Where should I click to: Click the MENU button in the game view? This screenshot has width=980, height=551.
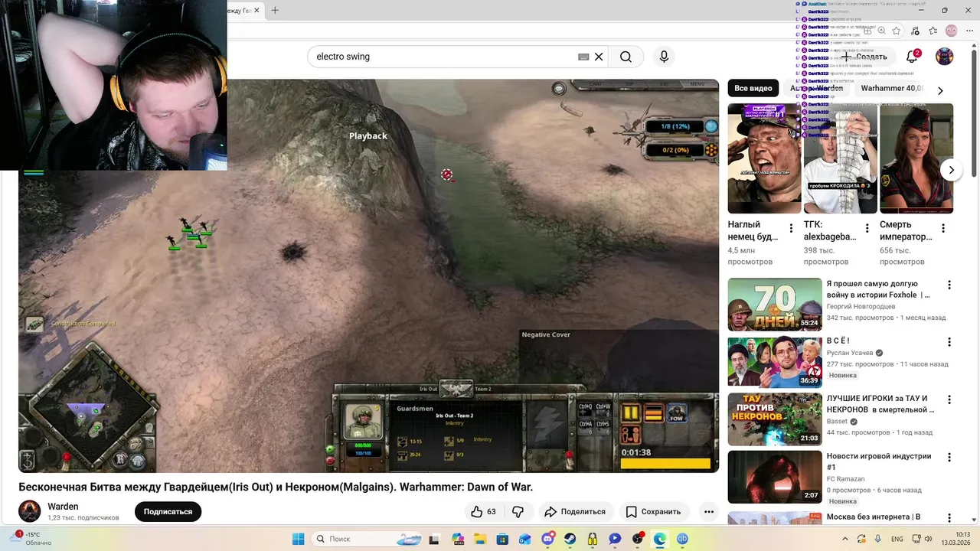coord(697,83)
